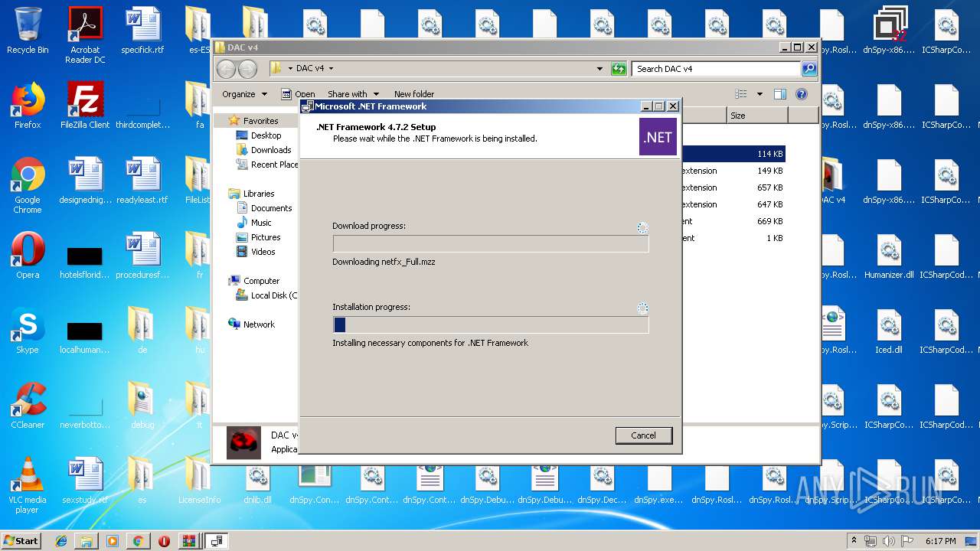The width and height of the screenshot is (980, 551).
Task: Open the view options dropdown arrow
Action: click(x=759, y=94)
